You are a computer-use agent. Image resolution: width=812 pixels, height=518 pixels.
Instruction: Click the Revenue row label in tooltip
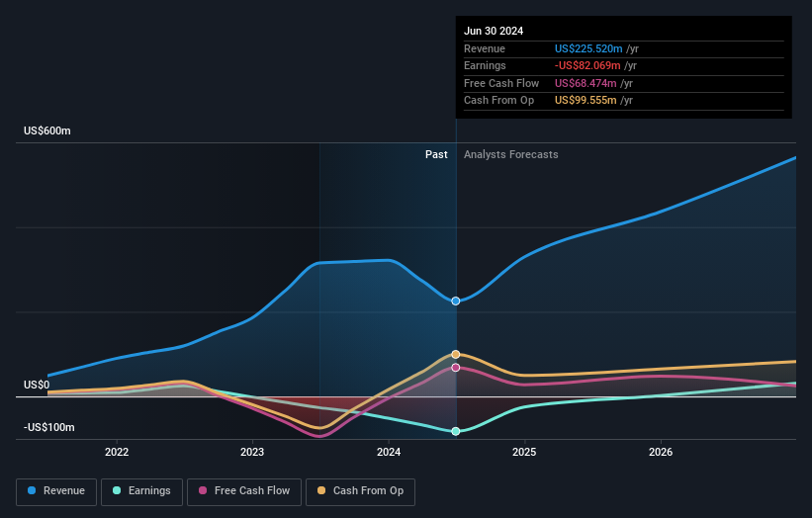point(485,48)
